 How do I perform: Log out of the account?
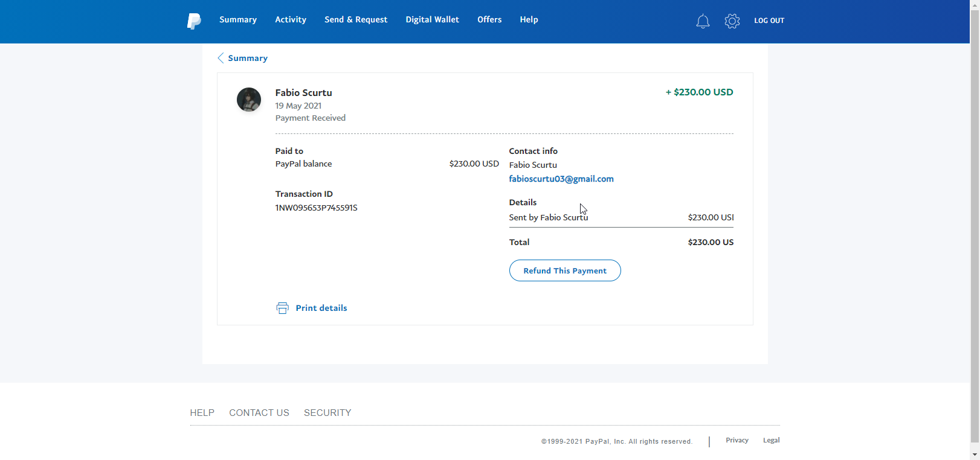769,21
